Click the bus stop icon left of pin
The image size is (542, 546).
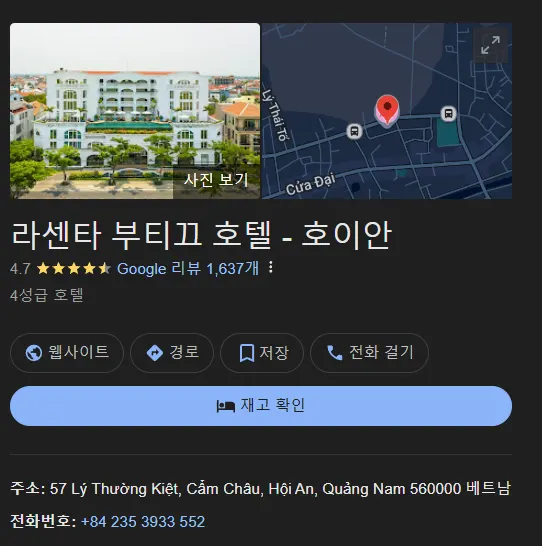point(354,131)
